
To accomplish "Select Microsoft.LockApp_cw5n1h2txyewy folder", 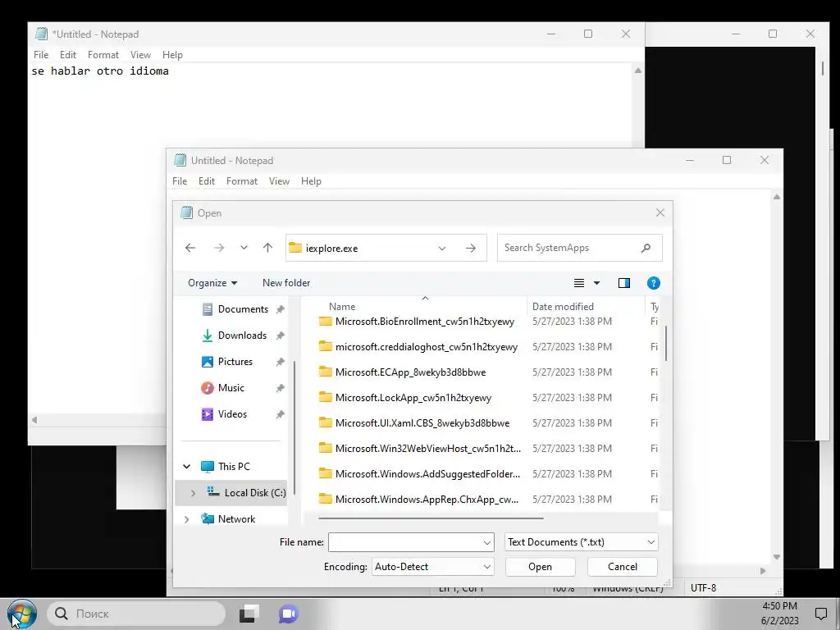I will pyautogui.click(x=413, y=398).
